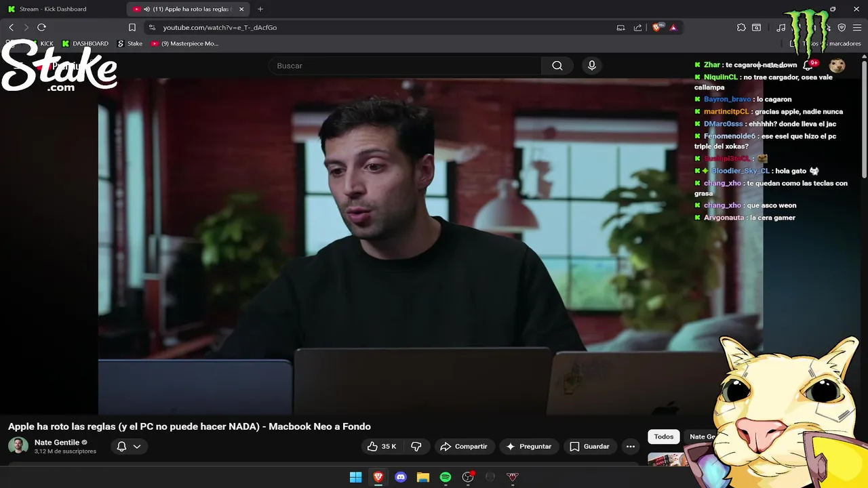The width and height of the screenshot is (868, 488).
Task: Open Spotify from the taskbar
Action: (x=446, y=477)
